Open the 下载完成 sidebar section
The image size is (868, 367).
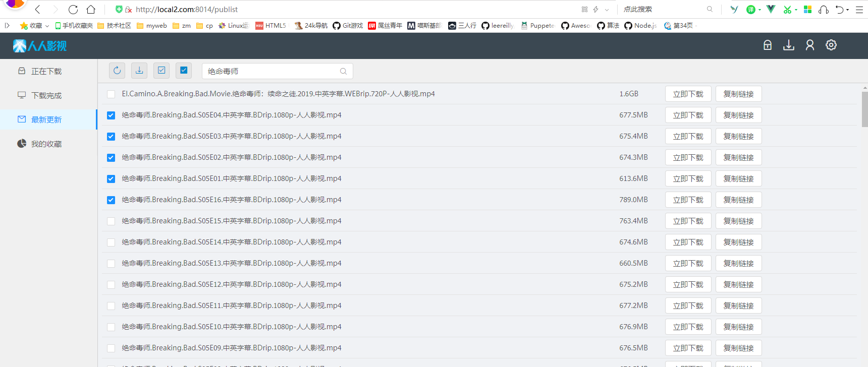click(x=48, y=95)
